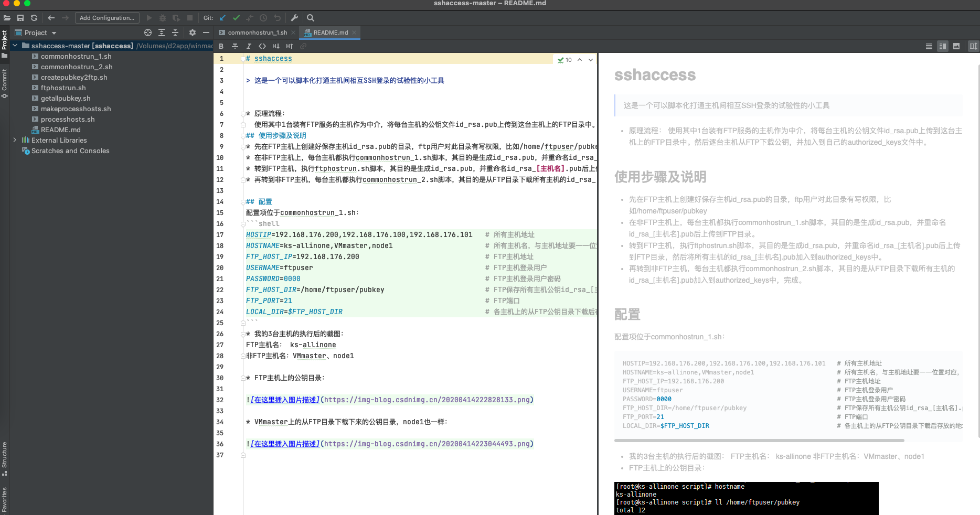Click the Stop square icon
Screen dimensions: 980x515
(190, 18)
